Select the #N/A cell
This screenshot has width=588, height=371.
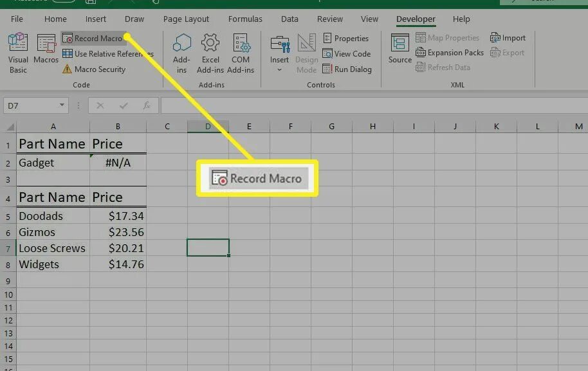[118, 163]
